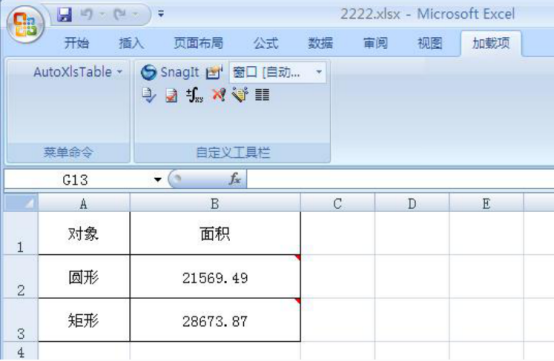Expand the 窗口 [自动... combo box
This screenshot has height=361, width=554.
pyautogui.click(x=319, y=72)
